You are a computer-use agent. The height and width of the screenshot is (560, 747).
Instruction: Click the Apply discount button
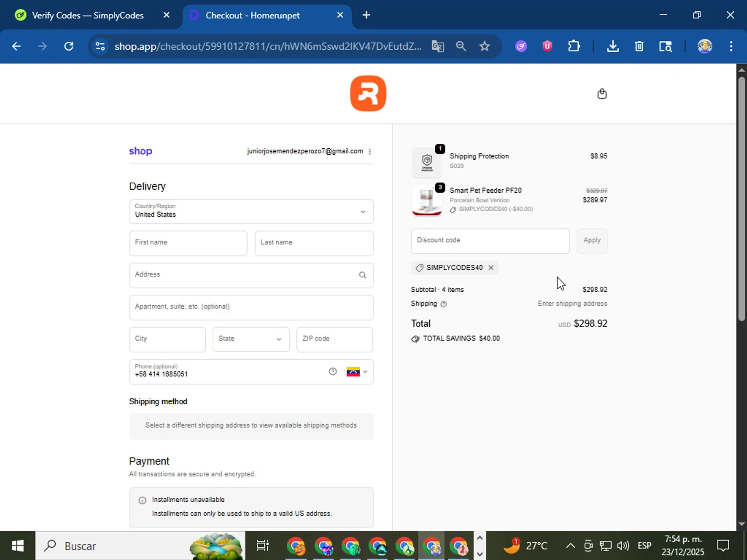tap(592, 241)
